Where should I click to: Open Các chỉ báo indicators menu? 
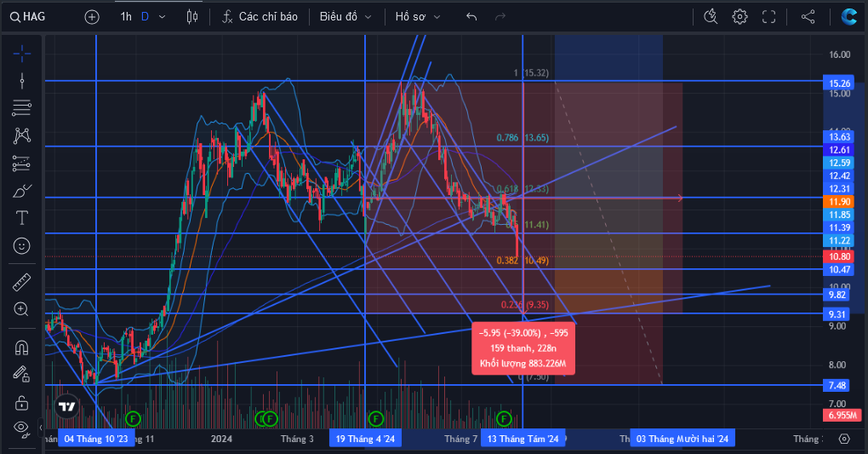pos(260,17)
